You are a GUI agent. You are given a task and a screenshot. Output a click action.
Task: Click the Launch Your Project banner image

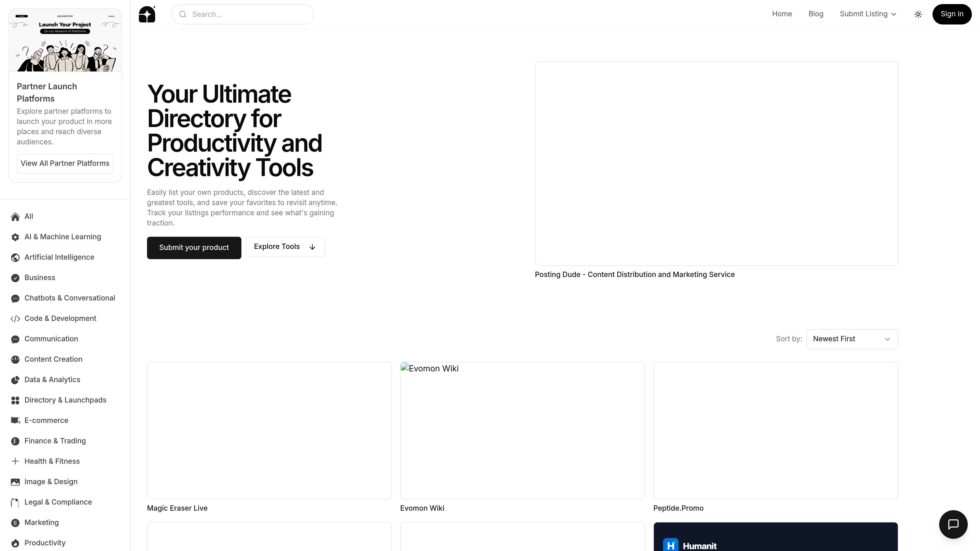pyautogui.click(x=65, y=40)
